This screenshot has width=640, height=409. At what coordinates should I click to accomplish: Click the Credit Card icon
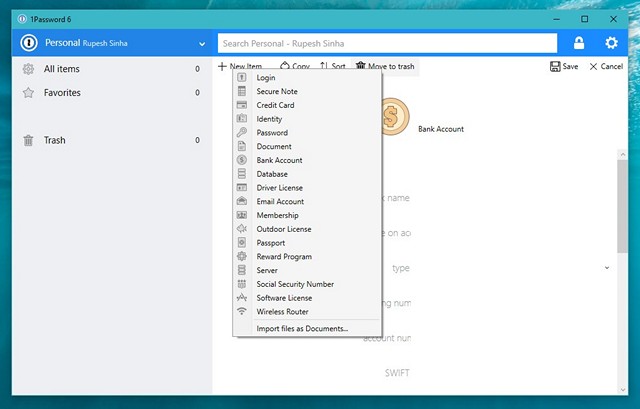click(242, 105)
